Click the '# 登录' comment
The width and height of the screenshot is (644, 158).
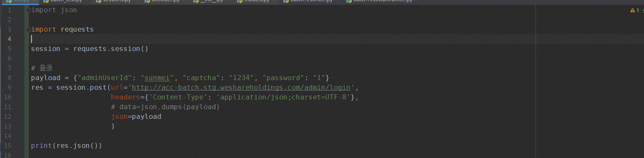click(42, 68)
